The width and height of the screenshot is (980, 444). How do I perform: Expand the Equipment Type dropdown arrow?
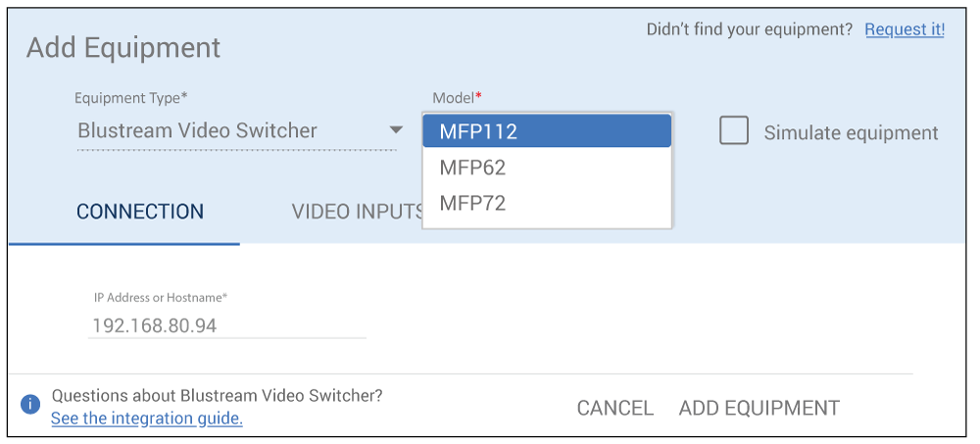click(x=396, y=130)
